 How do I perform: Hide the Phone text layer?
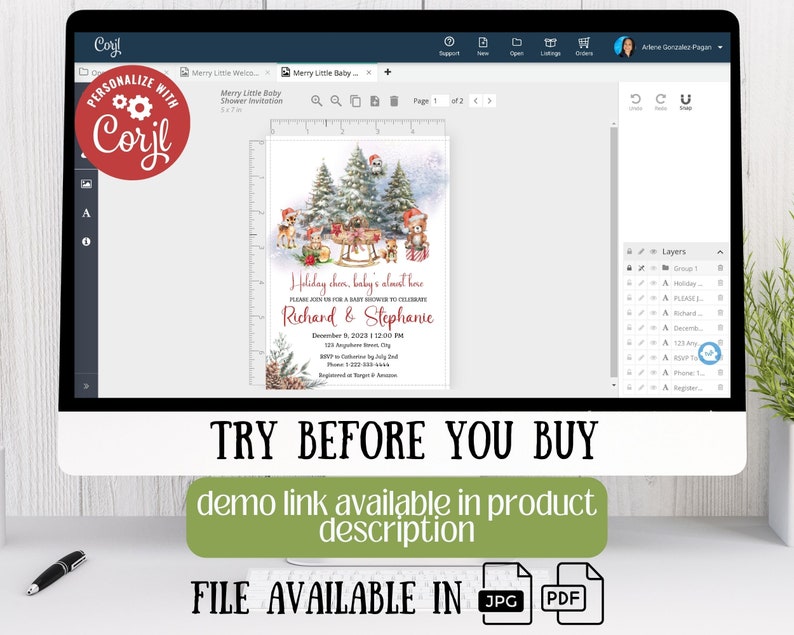[x=653, y=372]
